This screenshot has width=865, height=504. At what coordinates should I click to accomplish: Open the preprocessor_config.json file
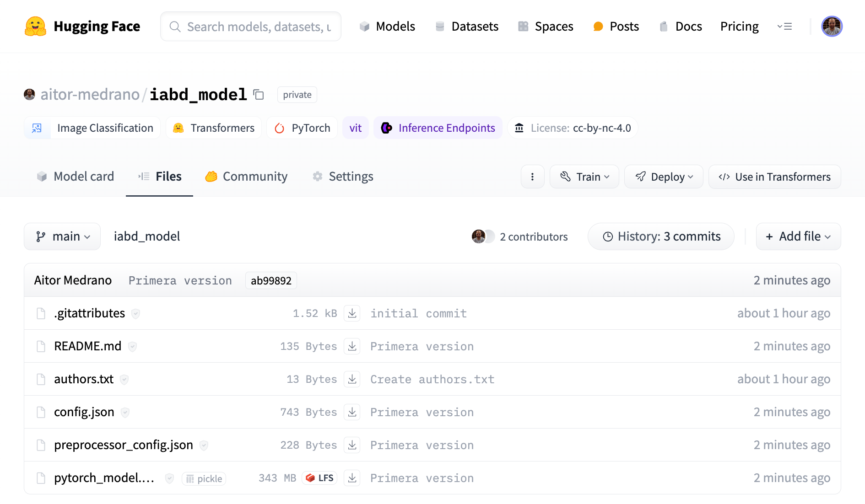coord(124,445)
